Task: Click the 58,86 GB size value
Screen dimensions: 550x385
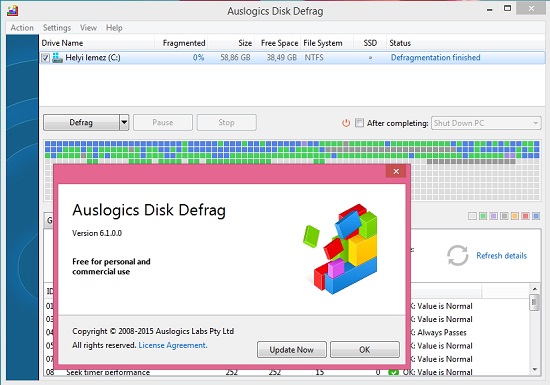Action: (235, 58)
